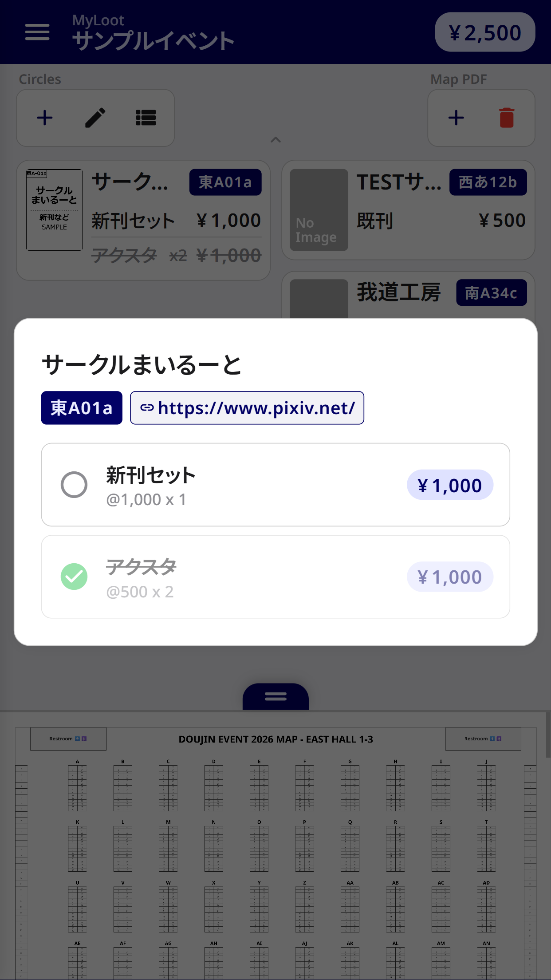Add a new circle with plus icon
Viewport: 551px width, 980px height.
pos(45,118)
